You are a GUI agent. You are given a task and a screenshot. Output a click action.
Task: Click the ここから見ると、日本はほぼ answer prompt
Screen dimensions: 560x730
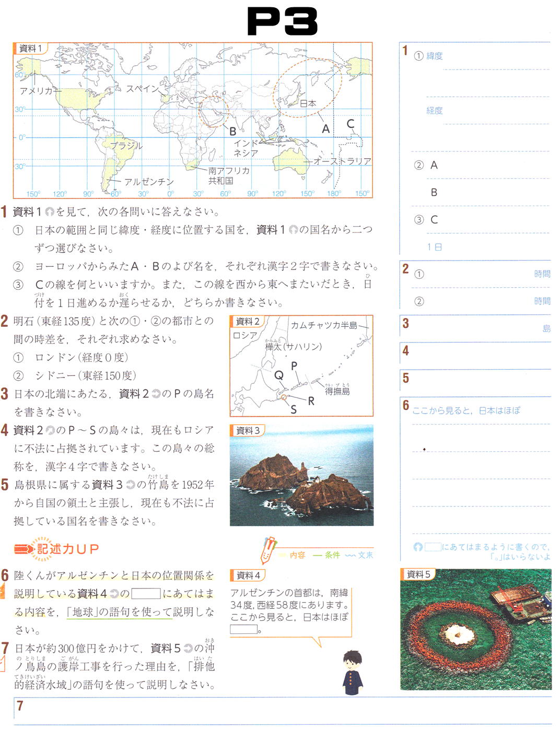pos(466,410)
